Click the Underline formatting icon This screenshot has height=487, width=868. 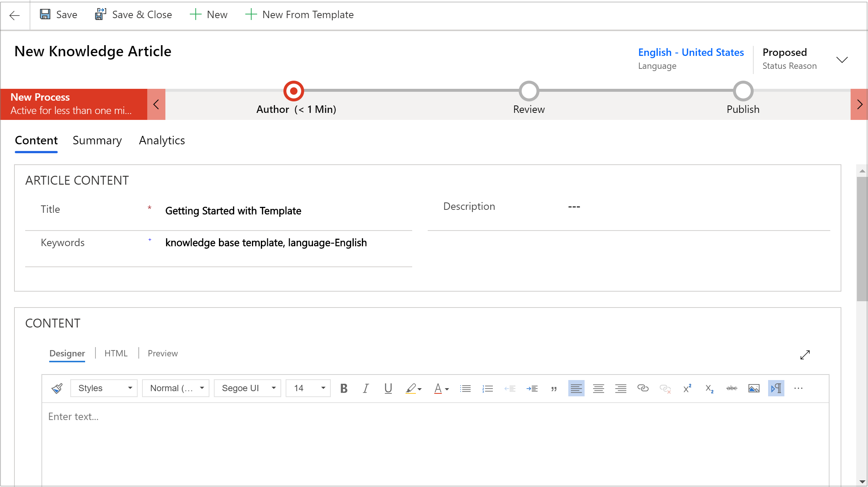[x=388, y=389]
